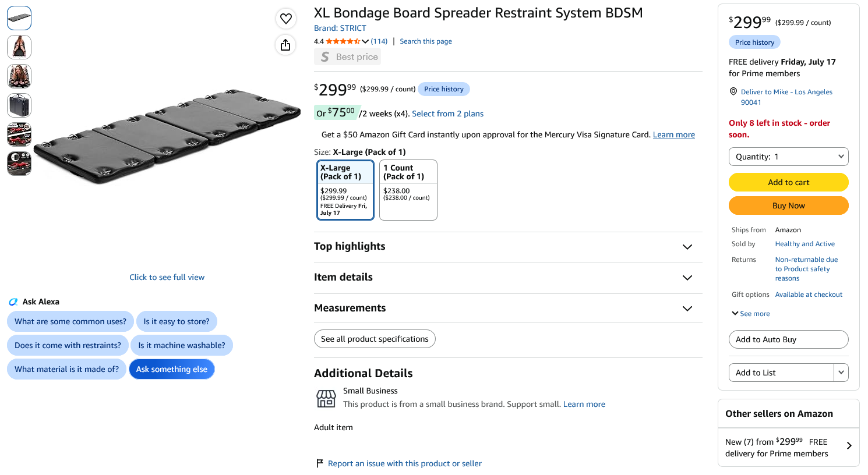Click the Alexa logo icon
The width and height of the screenshot is (868, 475).
click(x=13, y=302)
